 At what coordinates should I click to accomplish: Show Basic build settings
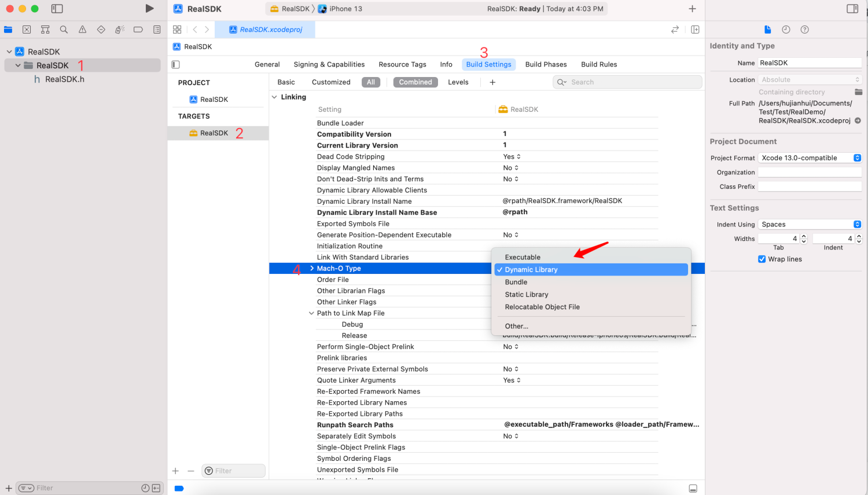pos(286,82)
